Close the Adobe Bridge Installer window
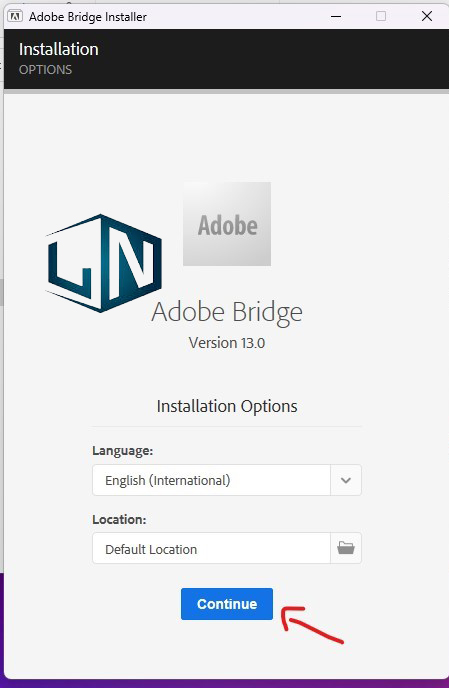The height and width of the screenshot is (688, 449). [427, 16]
